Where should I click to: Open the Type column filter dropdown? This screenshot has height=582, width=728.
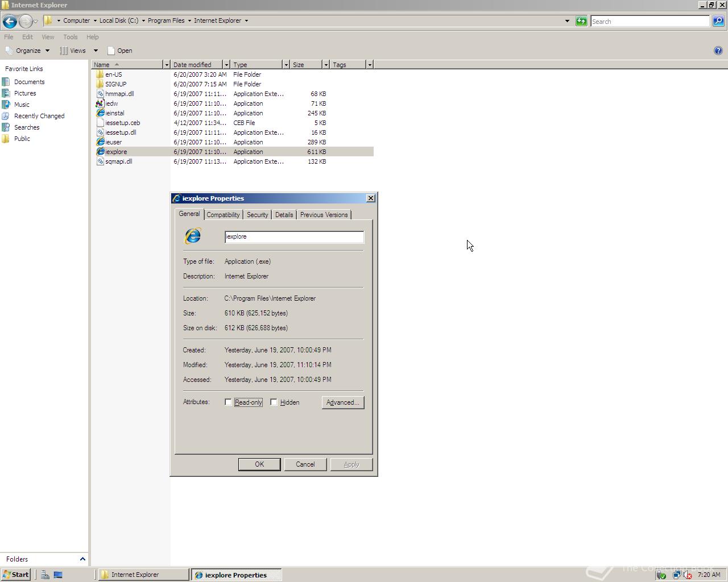[x=286, y=65]
